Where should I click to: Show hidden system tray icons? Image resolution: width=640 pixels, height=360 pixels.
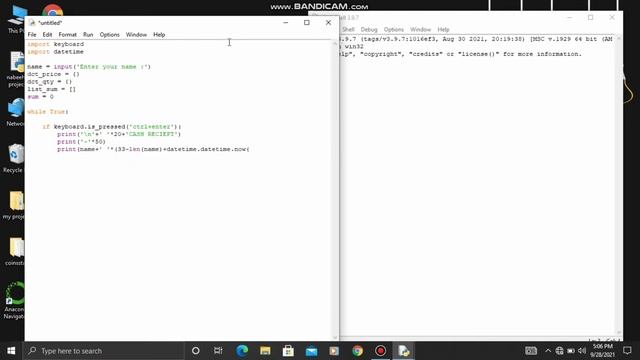(548, 351)
